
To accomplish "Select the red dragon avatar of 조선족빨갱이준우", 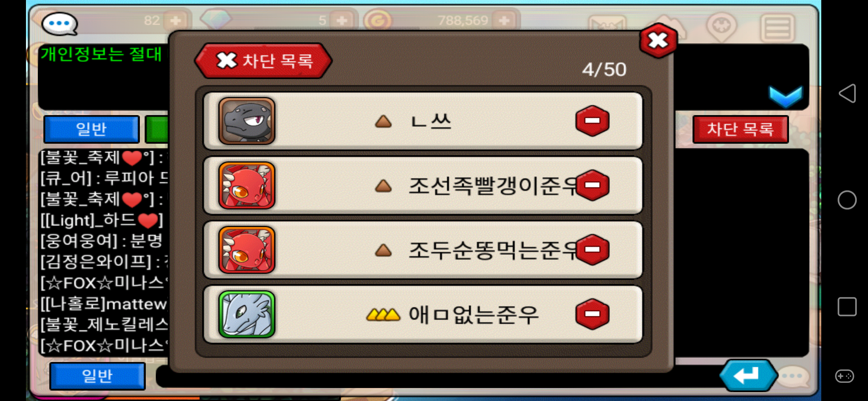I will pyautogui.click(x=247, y=185).
